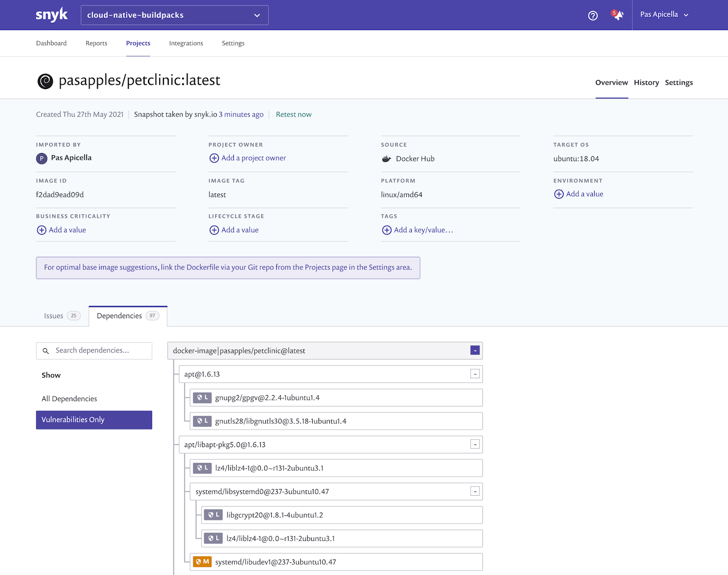Collapse the apt/libapt-pkg5.0@1.6.13 node
Screen dimensions: 728x575
click(475, 444)
